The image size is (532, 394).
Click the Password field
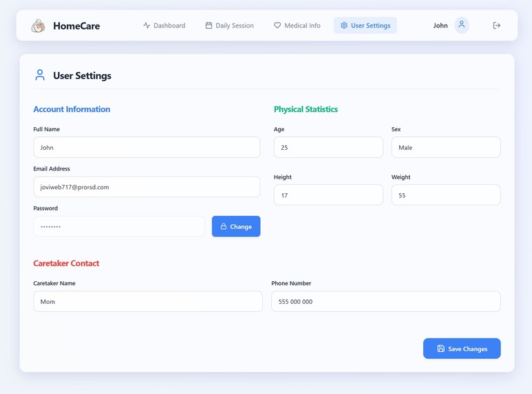(119, 226)
